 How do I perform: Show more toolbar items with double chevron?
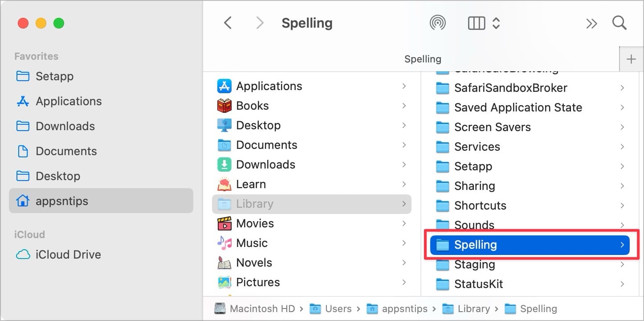pyautogui.click(x=591, y=23)
